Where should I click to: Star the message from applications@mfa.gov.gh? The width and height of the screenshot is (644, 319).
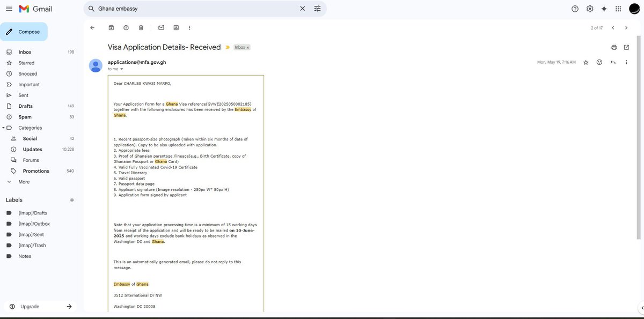(x=586, y=62)
